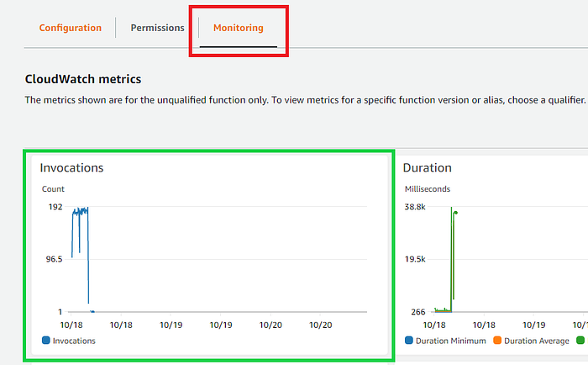Click the blue Invocations legend swatch
Viewport: 588px width, 365px height.
coord(46,341)
